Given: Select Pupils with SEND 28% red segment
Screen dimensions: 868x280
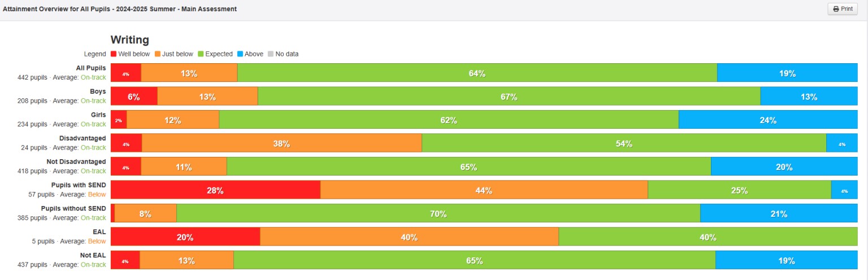Looking at the screenshot, I should point(215,190).
